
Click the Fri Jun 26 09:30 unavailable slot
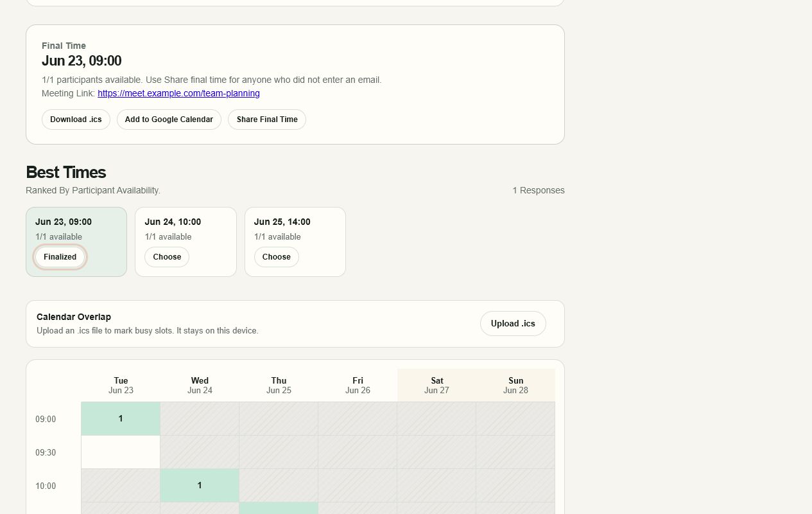coord(358,452)
